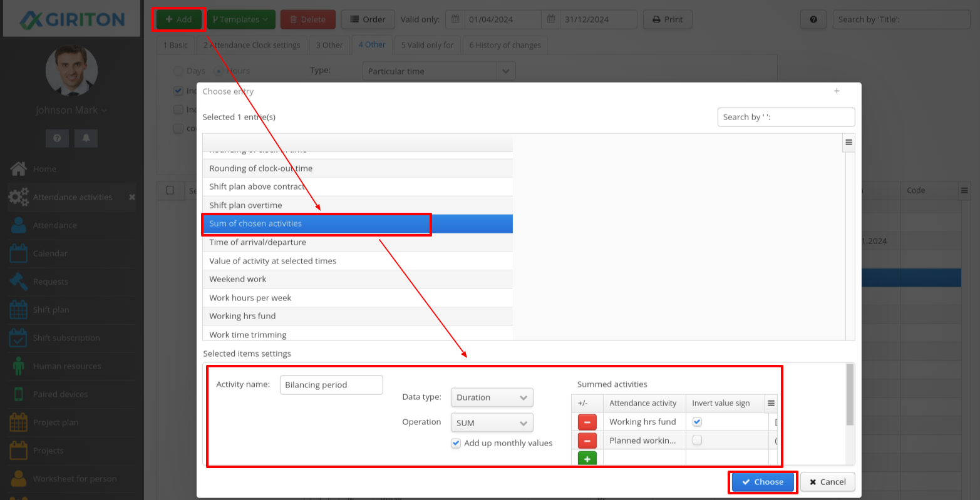980x500 pixels.
Task: Toggle Add up monthly values checkbox
Action: pyautogui.click(x=456, y=443)
